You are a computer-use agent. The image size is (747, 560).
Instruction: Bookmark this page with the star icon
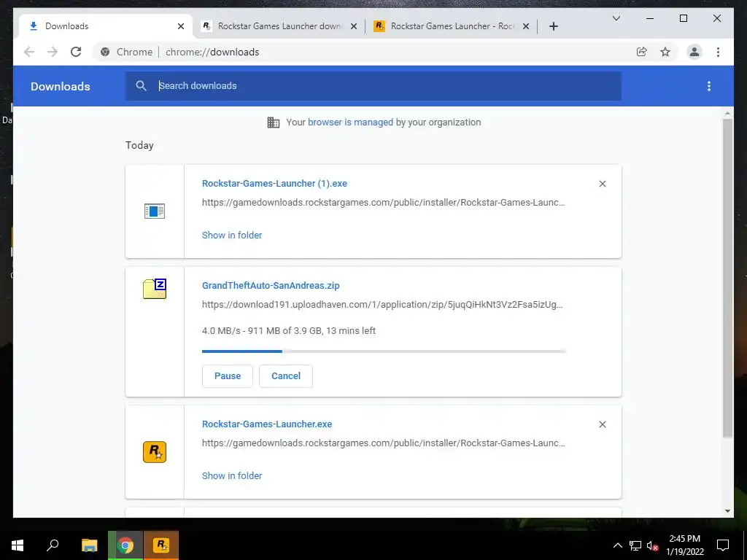[665, 52]
